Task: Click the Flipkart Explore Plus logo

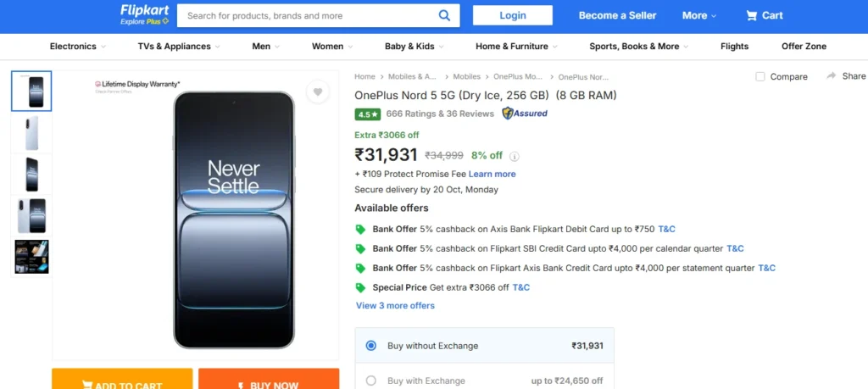Action: pos(144,14)
